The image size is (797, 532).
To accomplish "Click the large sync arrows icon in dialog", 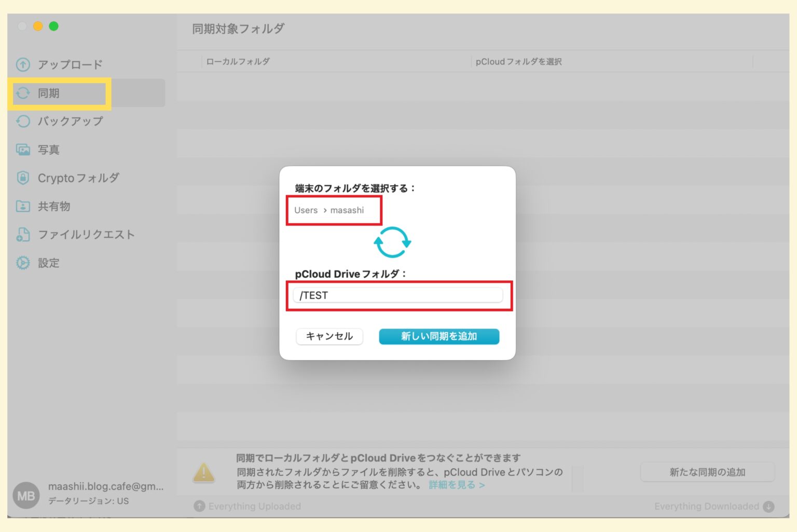I will pyautogui.click(x=392, y=242).
